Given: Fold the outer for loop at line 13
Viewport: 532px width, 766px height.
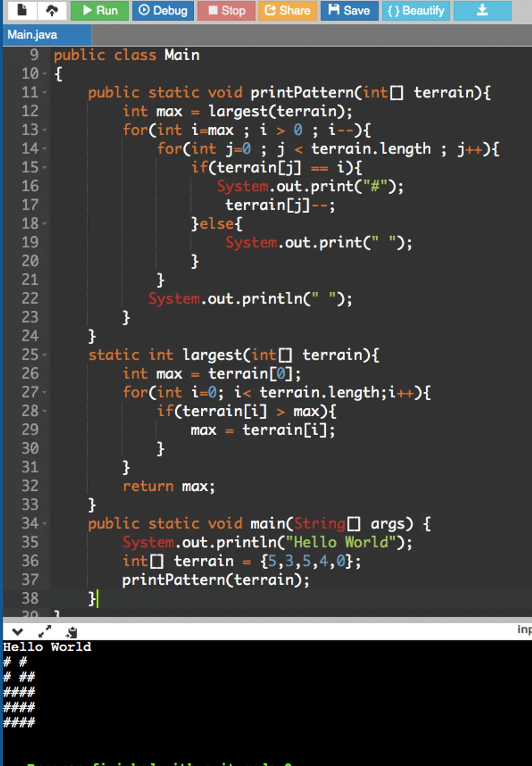Looking at the screenshot, I should coord(44,130).
